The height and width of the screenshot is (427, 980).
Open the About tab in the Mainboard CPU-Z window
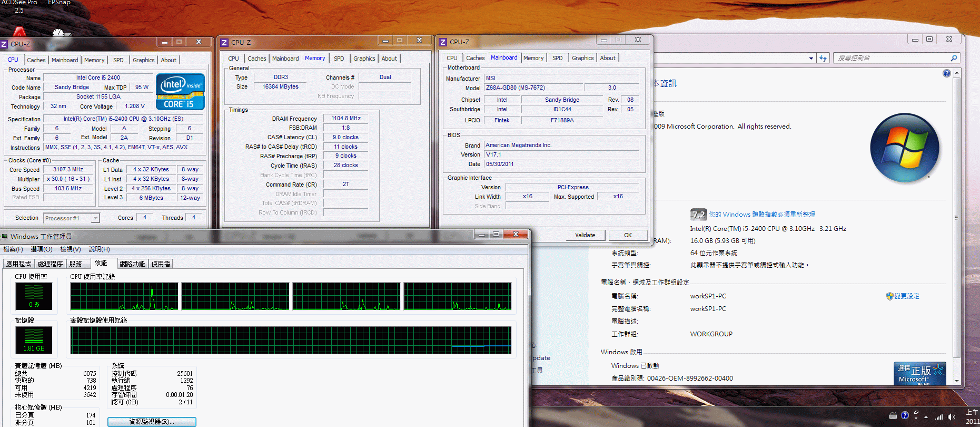pyautogui.click(x=608, y=58)
